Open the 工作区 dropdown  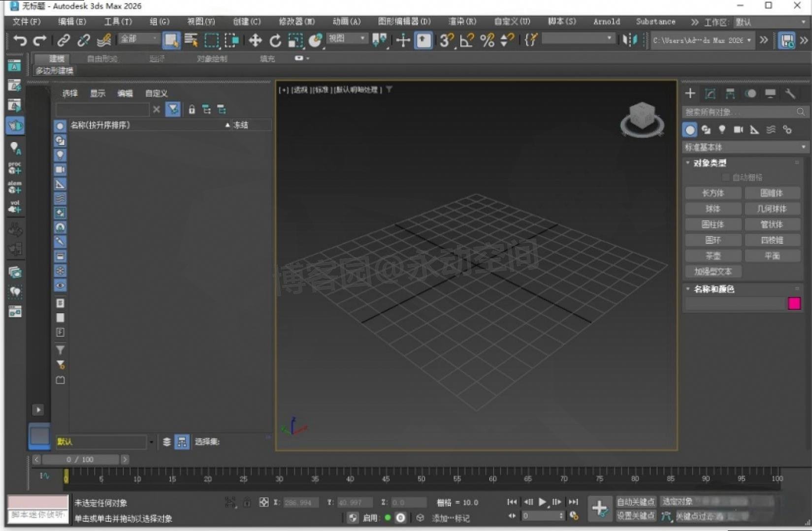(x=768, y=22)
